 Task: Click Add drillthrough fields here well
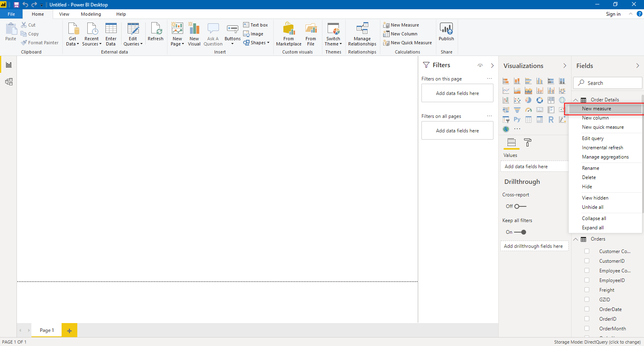534,246
